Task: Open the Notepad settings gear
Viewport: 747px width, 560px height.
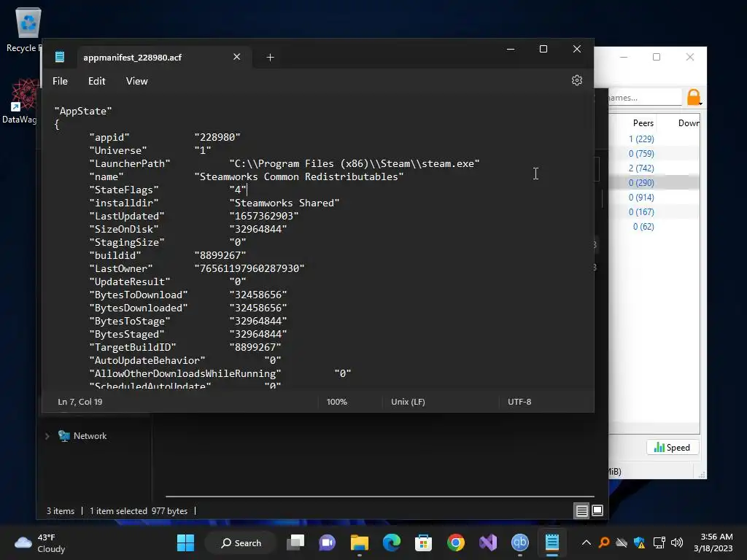Action: tap(576, 80)
